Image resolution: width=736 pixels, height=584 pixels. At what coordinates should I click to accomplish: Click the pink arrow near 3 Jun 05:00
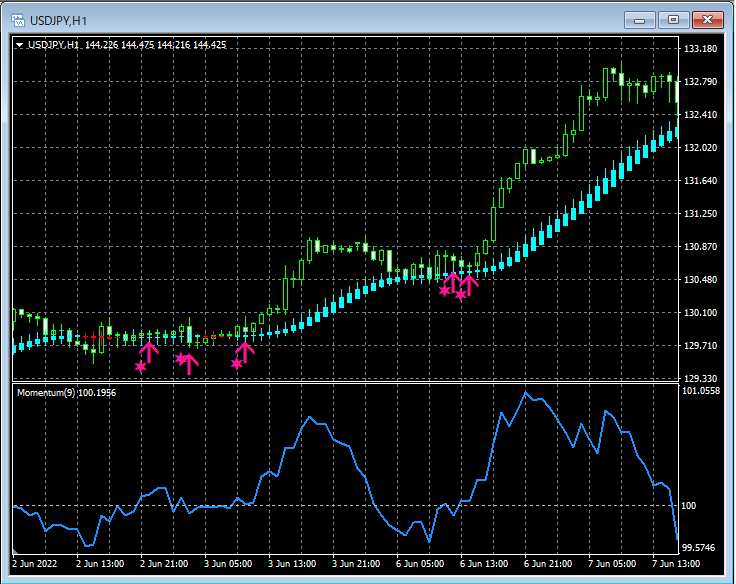[x=244, y=351]
